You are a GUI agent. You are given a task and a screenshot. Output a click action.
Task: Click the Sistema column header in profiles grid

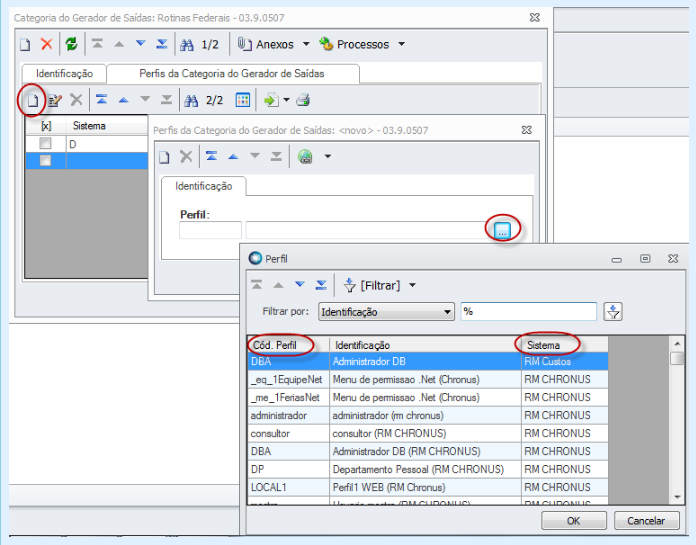click(x=107, y=126)
